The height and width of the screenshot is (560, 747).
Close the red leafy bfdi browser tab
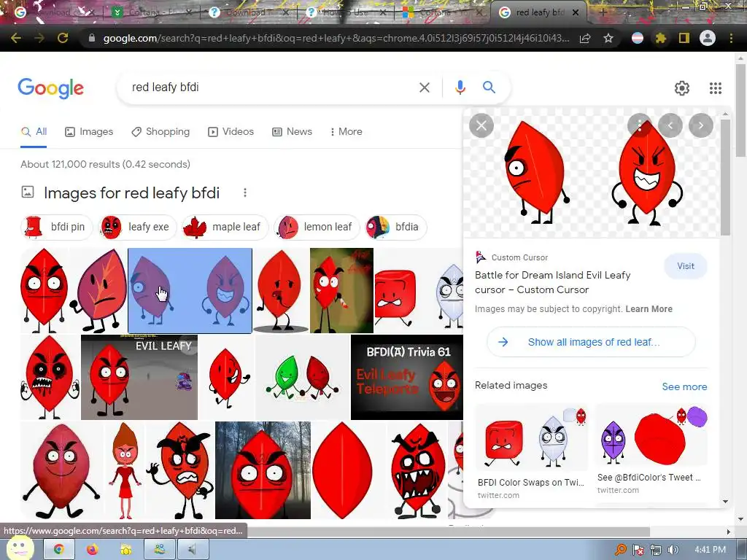pos(576,12)
